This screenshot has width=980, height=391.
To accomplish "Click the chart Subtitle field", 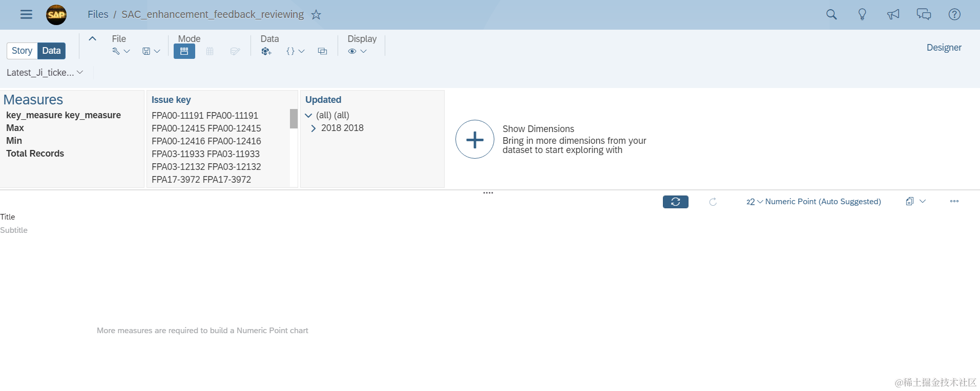I will pos(14,230).
